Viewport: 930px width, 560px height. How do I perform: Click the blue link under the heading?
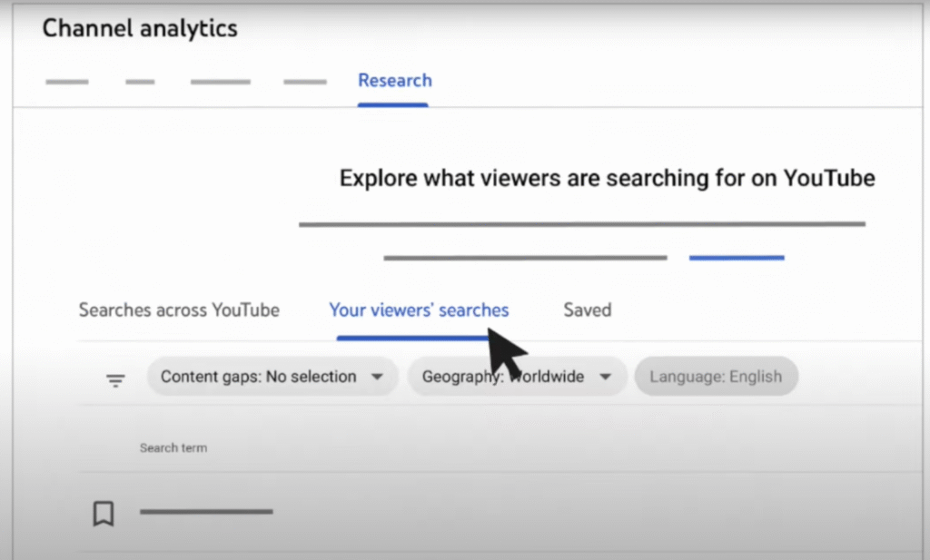click(x=736, y=258)
